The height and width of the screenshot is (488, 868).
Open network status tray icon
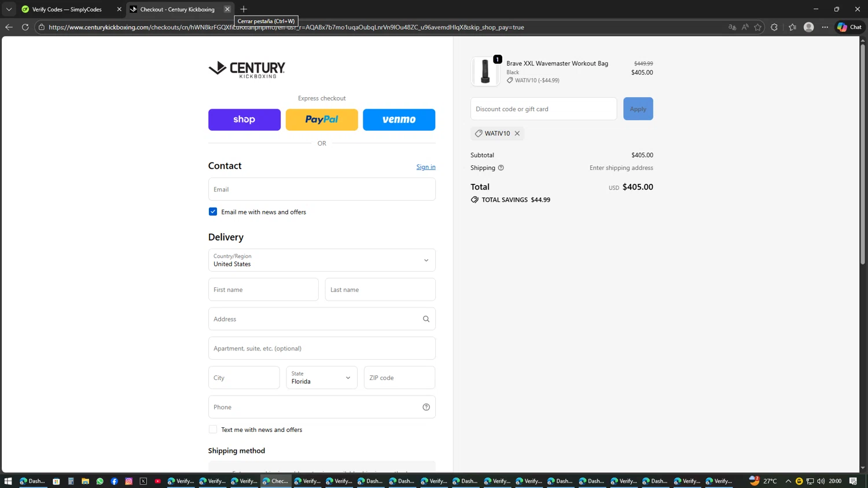[x=810, y=481]
